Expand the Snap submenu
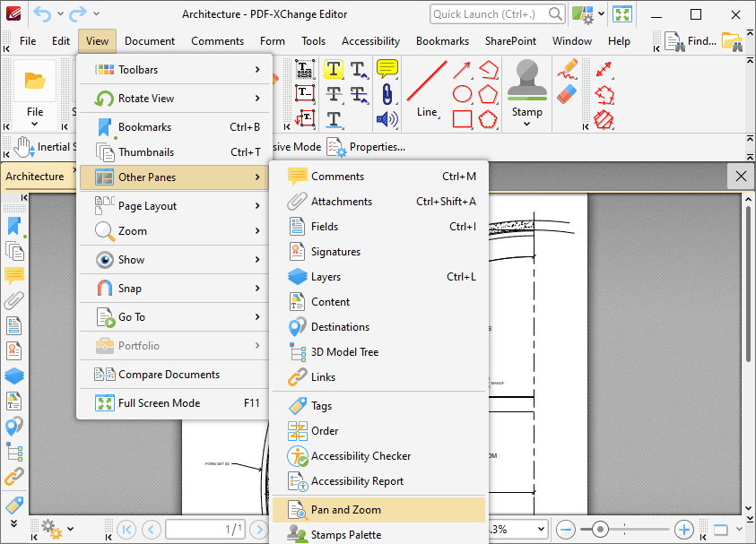This screenshot has width=756, height=544. tap(174, 289)
